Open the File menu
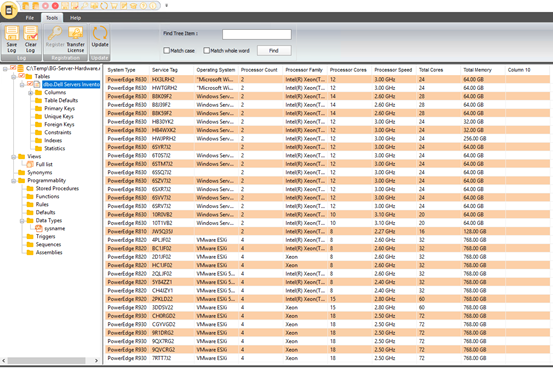This screenshot has width=553, height=368. click(30, 18)
